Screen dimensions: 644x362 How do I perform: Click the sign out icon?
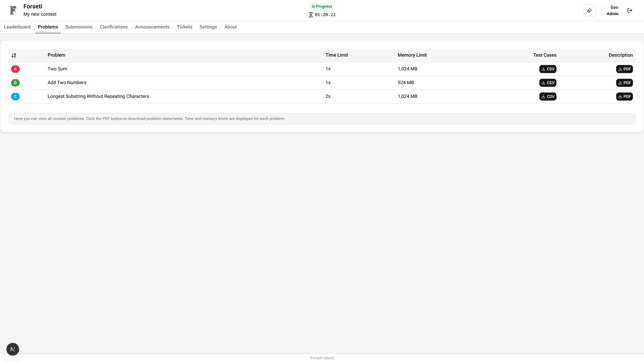click(630, 10)
